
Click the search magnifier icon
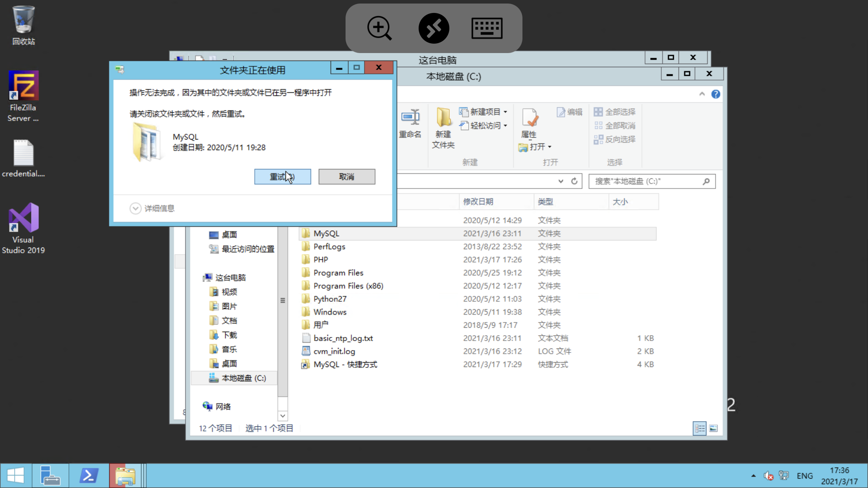[706, 181]
